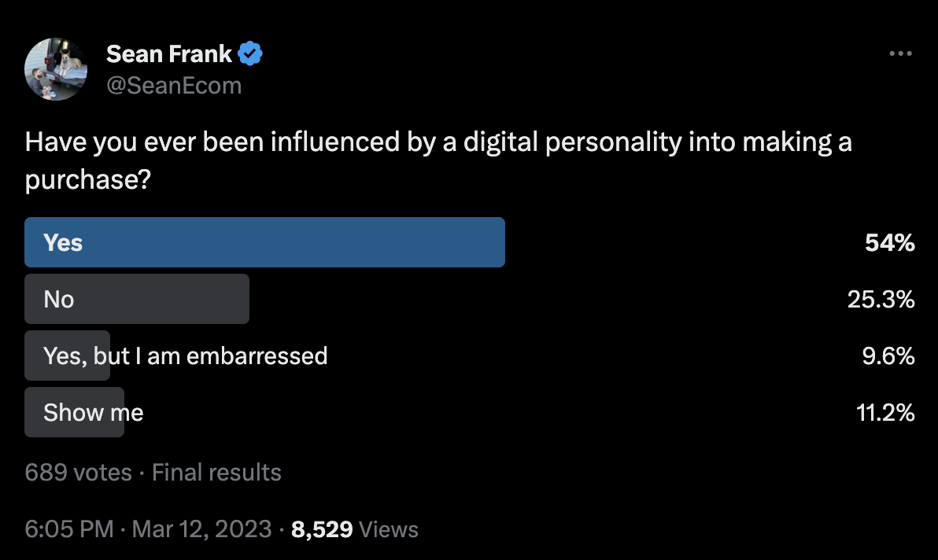Click the Sean Frank display name
Viewport: 938px width, 560px height.
tap(168, 53)
